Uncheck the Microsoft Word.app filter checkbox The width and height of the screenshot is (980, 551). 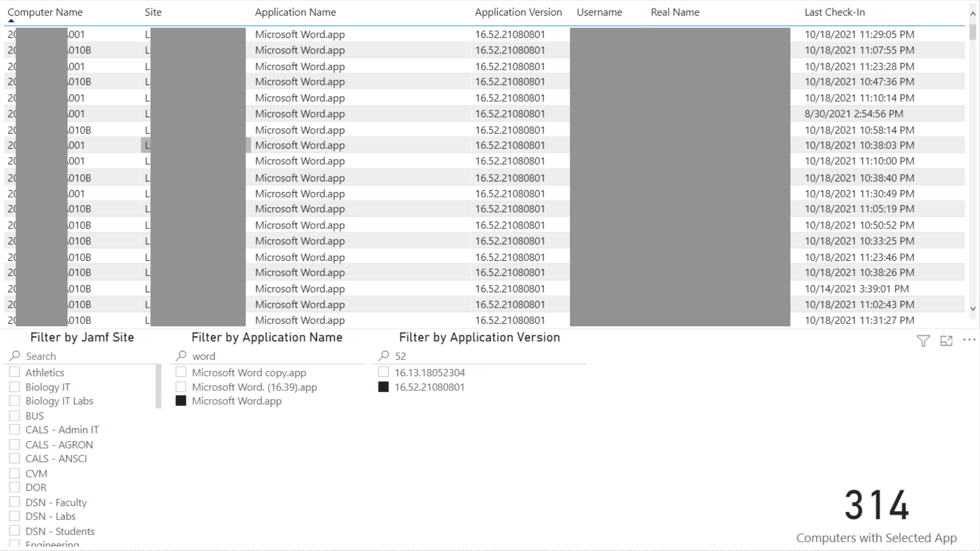pyautogui.click(x=181, y=401)
